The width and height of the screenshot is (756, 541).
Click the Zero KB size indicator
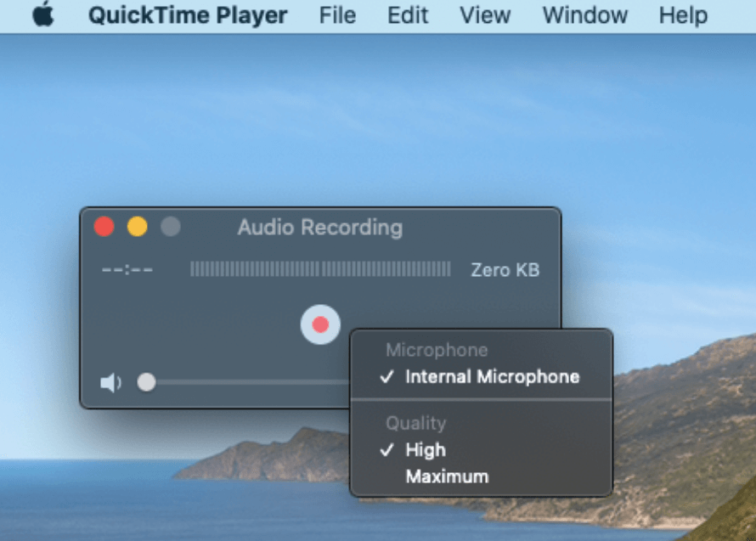505,269
